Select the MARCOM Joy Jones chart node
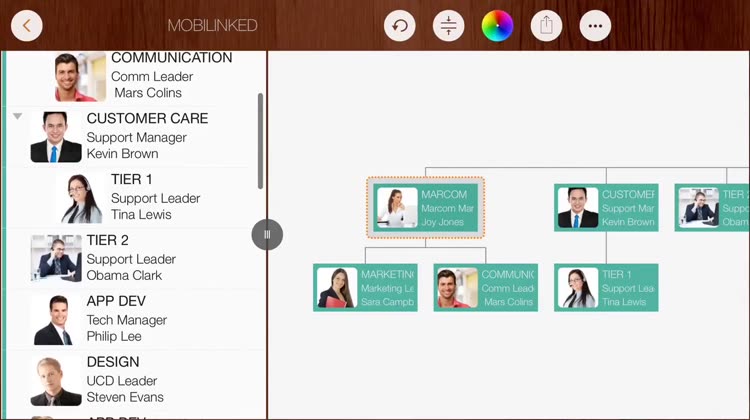Image resolution: width=750 pixels, height=420 pixels. (425, 207)
